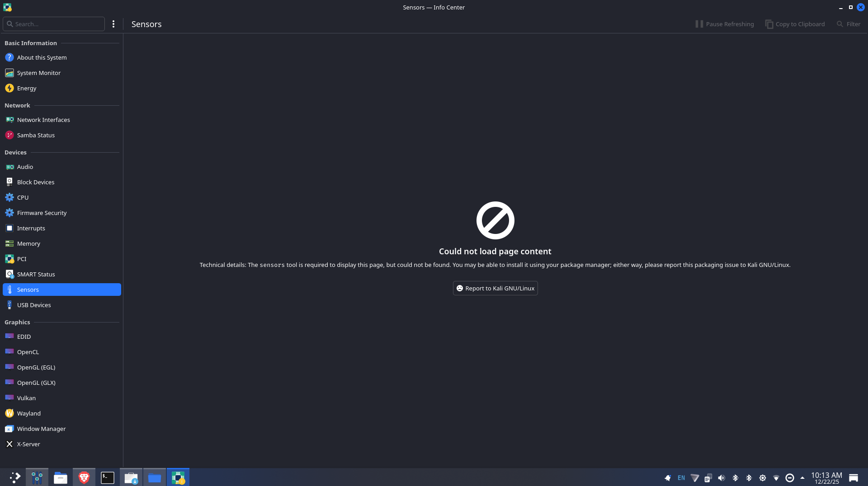Open Firmware Security page

coord(42,213)
